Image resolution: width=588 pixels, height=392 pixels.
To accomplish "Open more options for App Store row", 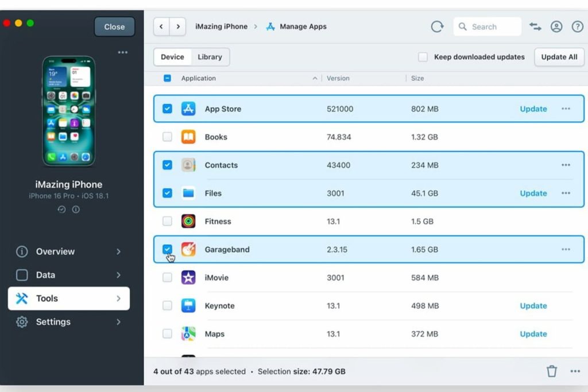I will point(566,108).
